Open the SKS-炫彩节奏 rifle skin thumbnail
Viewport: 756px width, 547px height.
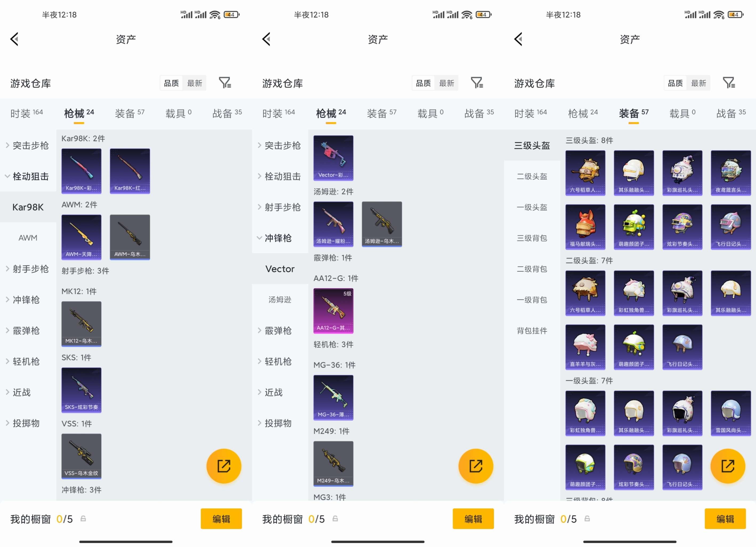point(81,390)
